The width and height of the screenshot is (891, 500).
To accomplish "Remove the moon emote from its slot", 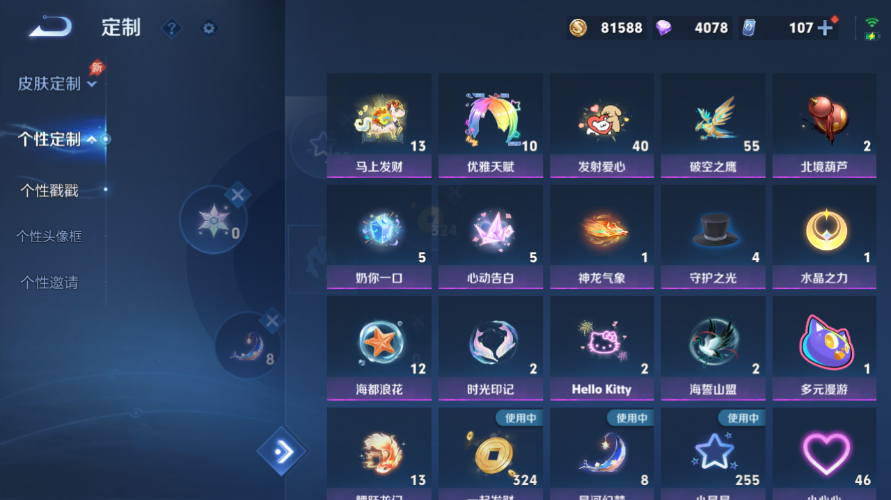I will [272, 321].
